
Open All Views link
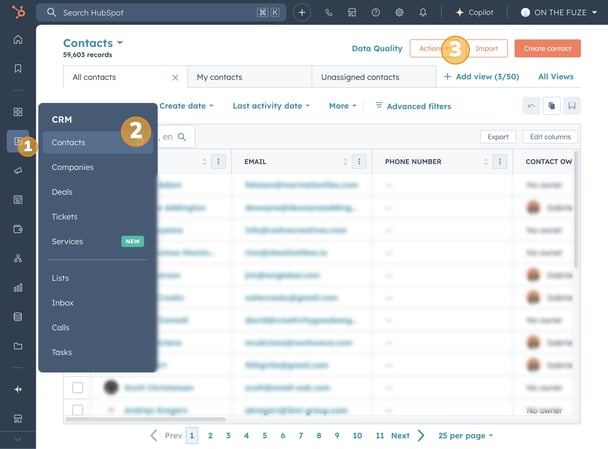pos(556,77)
